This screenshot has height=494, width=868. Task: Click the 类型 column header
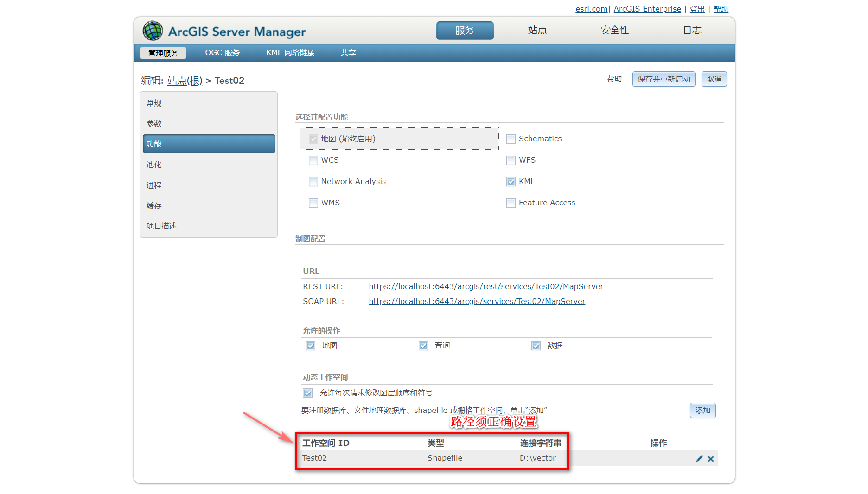436,443
